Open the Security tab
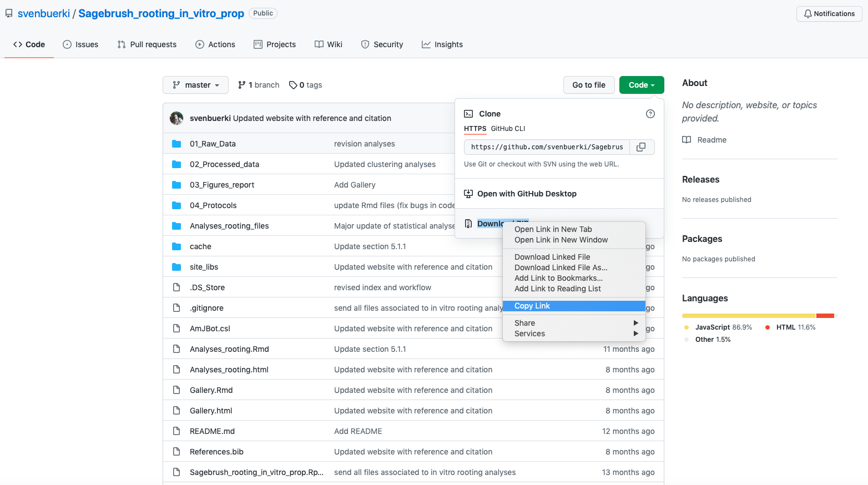 382,44
